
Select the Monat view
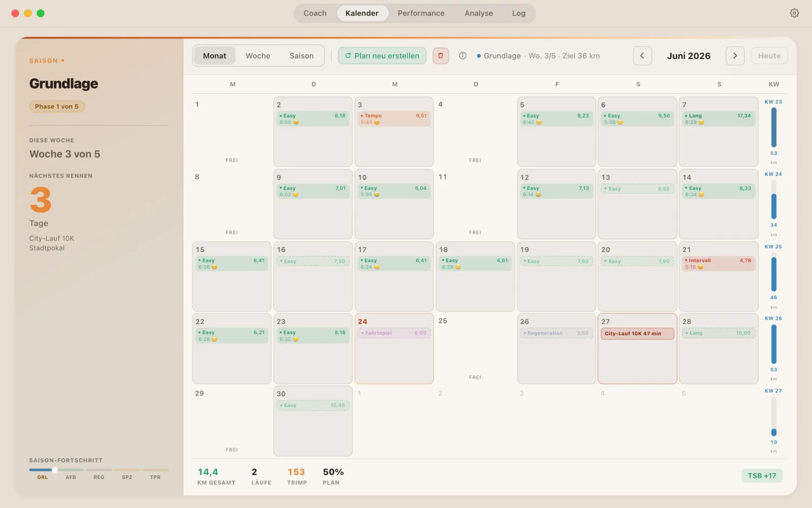215,56
